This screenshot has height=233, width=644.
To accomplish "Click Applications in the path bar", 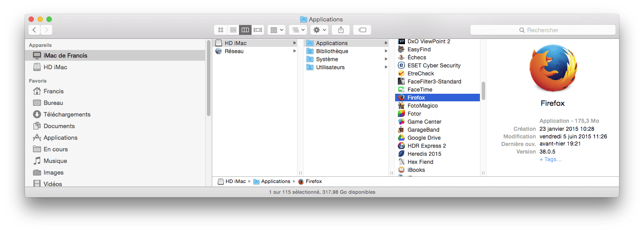I will 272,181.
